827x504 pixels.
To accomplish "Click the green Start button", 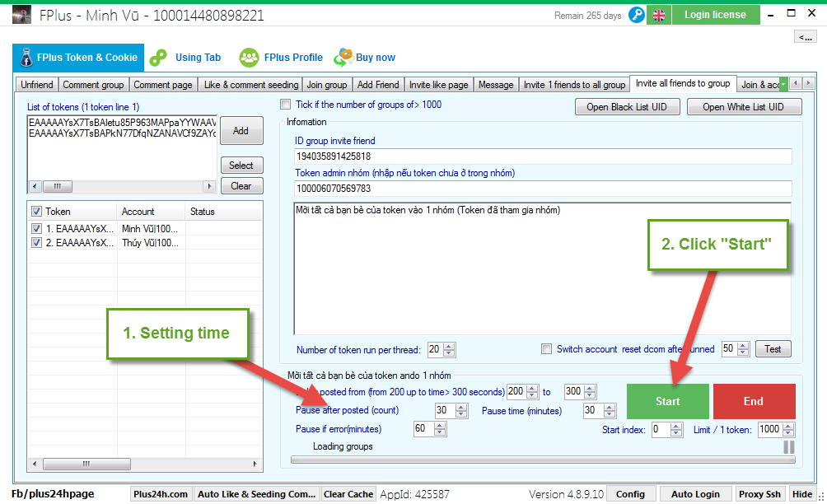I will click(x=668, y=401).
